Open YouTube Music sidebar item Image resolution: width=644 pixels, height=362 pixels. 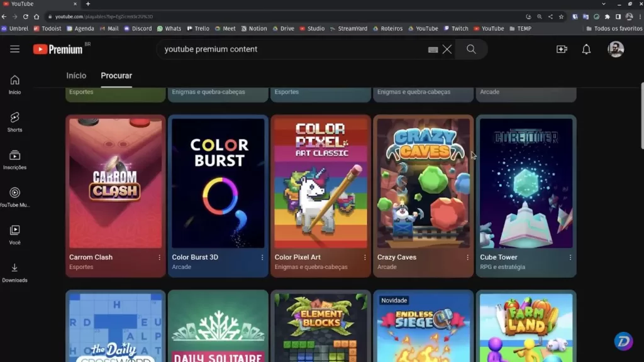coord(15,197)
